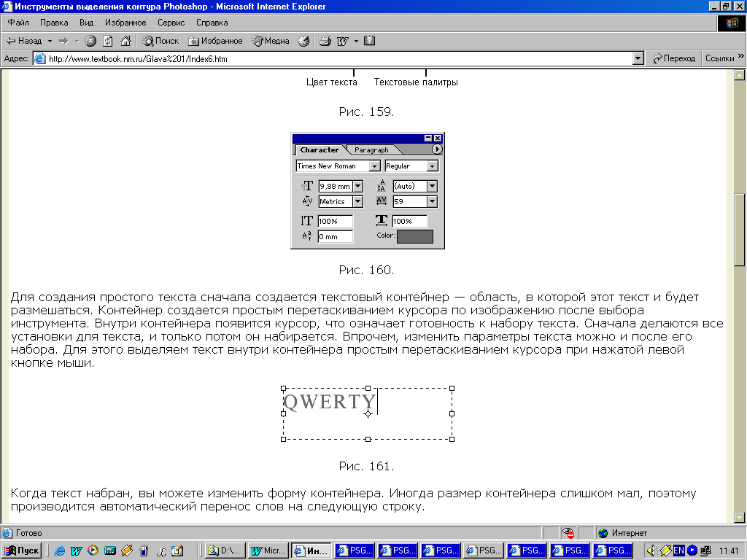Click the Переход go button
Viewport: 747px width, 560px height.
coord(673,58)
